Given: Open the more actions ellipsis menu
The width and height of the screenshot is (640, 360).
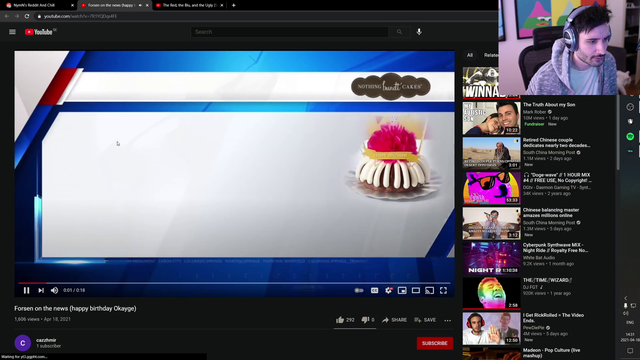Looking at the screenshot, I should click(448, 320).
